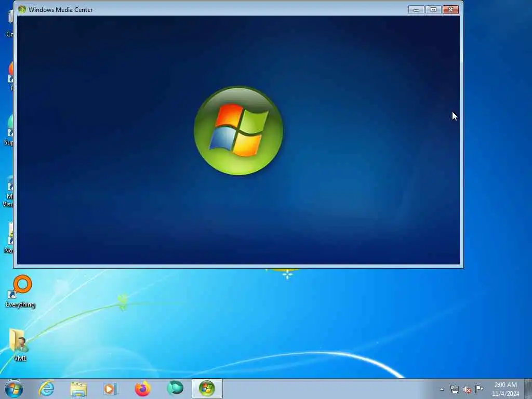Click the Show desktop button at taskbar edge
This screenshot has height=399, width=532.
[528, 389]
